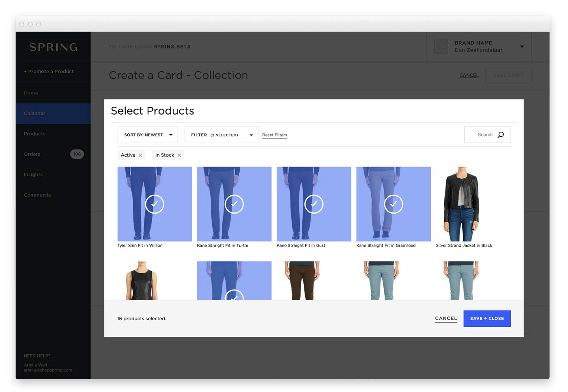Expand the Brand Name account dropdown arrow
Image resolution: width=568 pixels, height=392 pixels.
pos(522,47)
